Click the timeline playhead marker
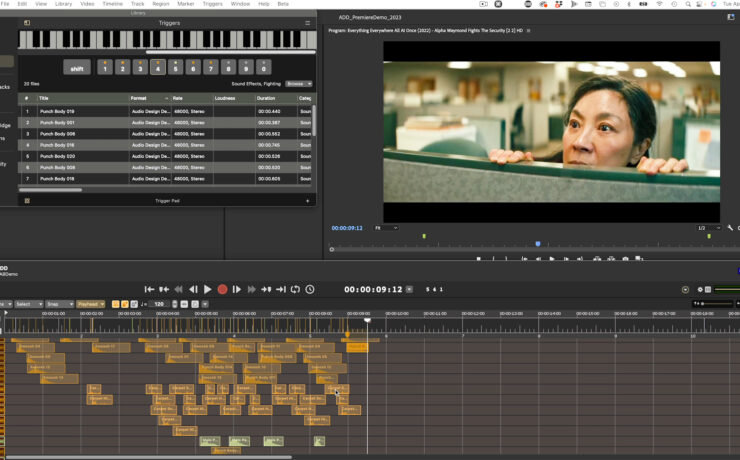Viewport: 740px width, 460px height. (x=367, y=320)
